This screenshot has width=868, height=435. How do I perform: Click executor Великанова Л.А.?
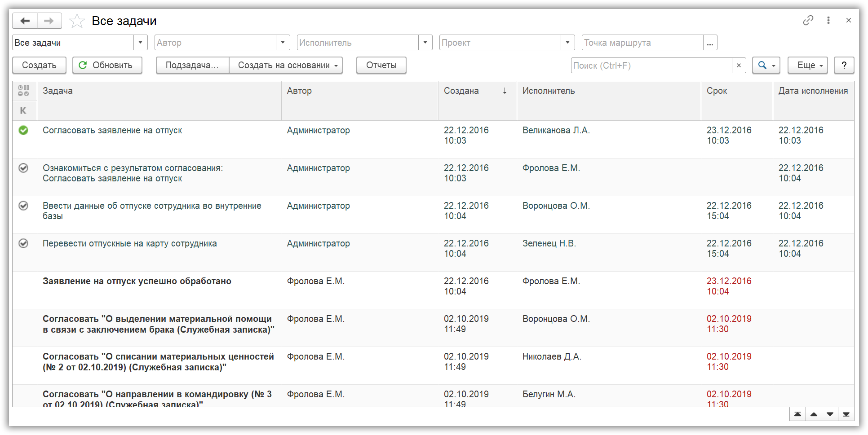click(556, 131)
